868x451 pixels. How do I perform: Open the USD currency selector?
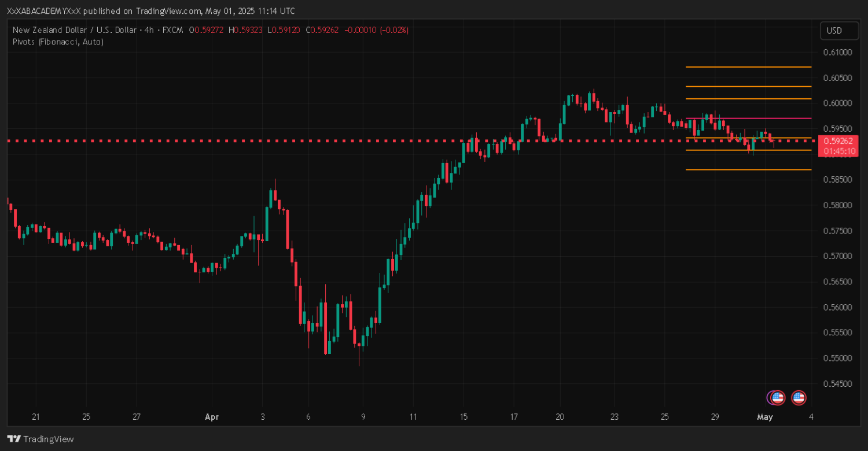pos(834,30)
